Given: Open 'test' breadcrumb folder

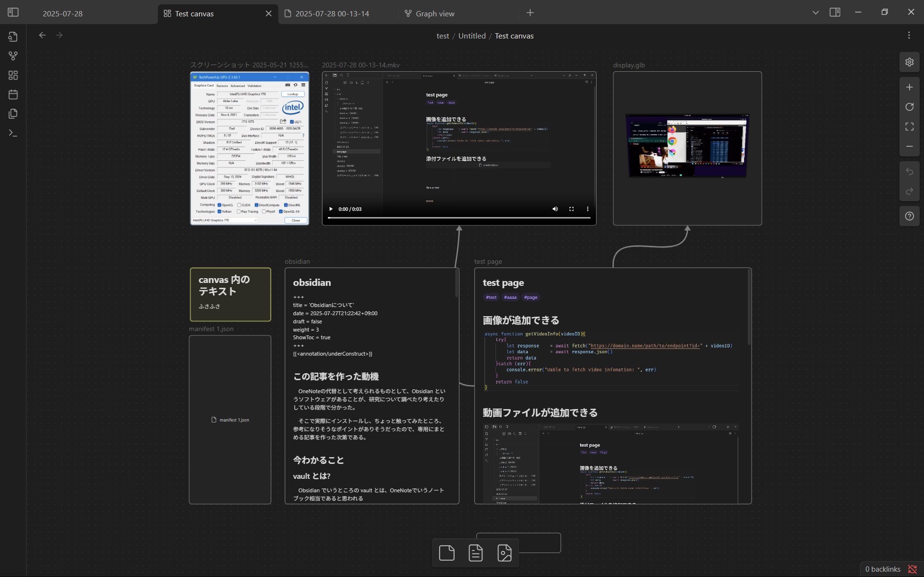Looking at the screenshot, I should (442, 36).
